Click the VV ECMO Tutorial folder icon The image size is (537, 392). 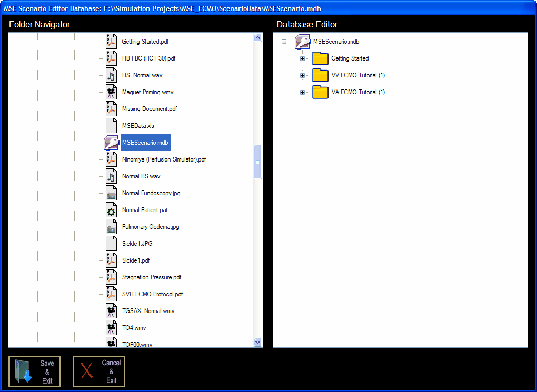(x=321, y=75)
